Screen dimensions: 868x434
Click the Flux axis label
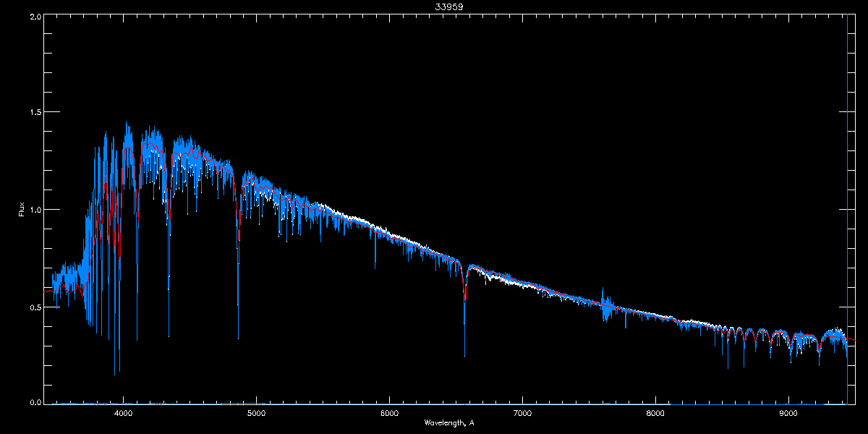pos(22,210)
